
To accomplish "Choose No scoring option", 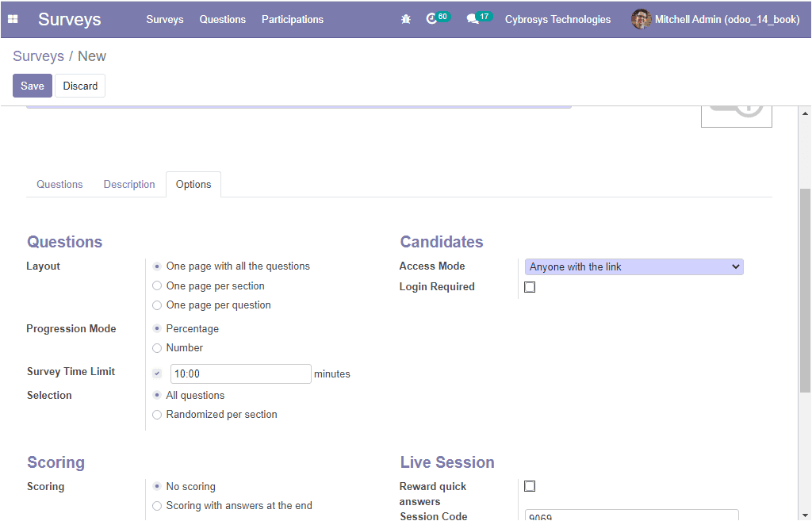I will (157, 486).
